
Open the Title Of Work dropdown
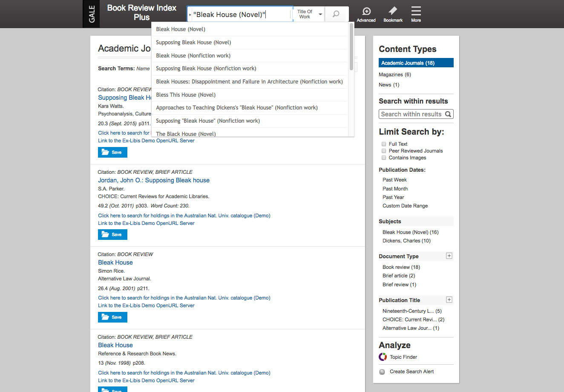point(309,14)
